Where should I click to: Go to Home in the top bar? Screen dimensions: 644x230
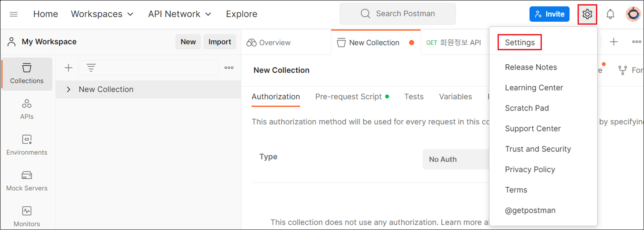click(x=45, y=14)
